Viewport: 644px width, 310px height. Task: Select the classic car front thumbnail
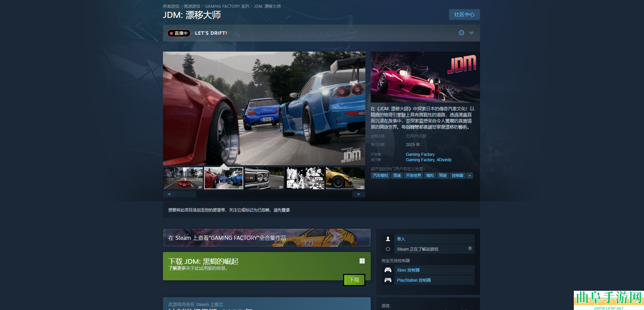(264, 178)
